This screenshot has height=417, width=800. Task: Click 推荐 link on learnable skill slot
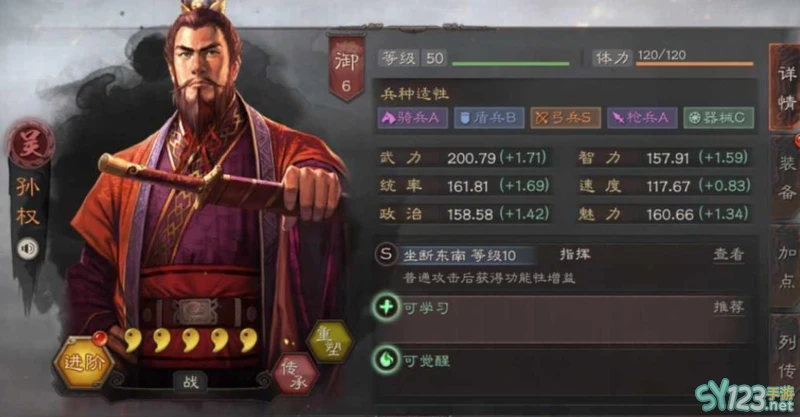tap(729, 307)
